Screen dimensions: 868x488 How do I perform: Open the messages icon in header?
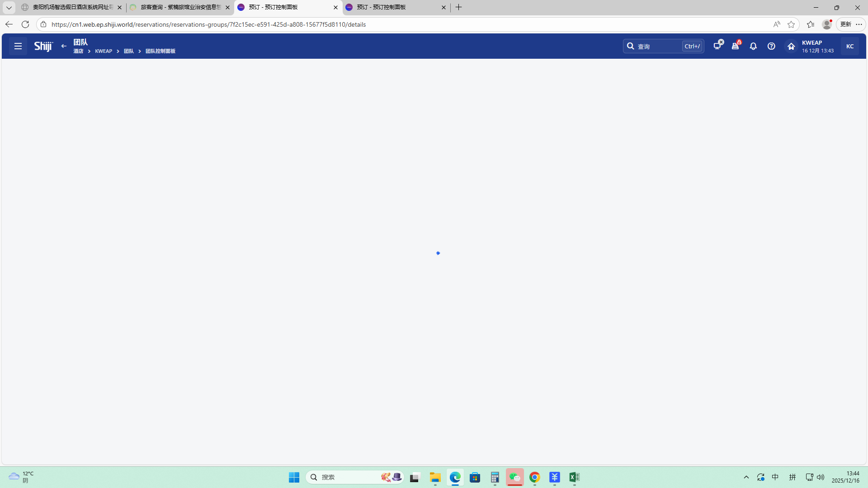[717, 46]
